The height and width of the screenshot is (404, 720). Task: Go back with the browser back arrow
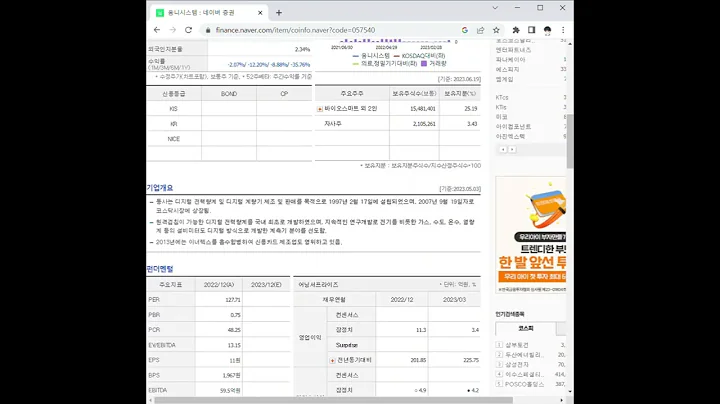coord(157,30)
